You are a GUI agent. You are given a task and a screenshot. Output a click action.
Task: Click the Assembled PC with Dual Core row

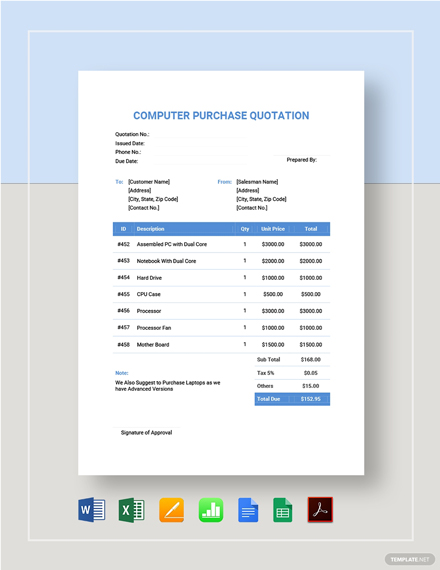point(221,244)
